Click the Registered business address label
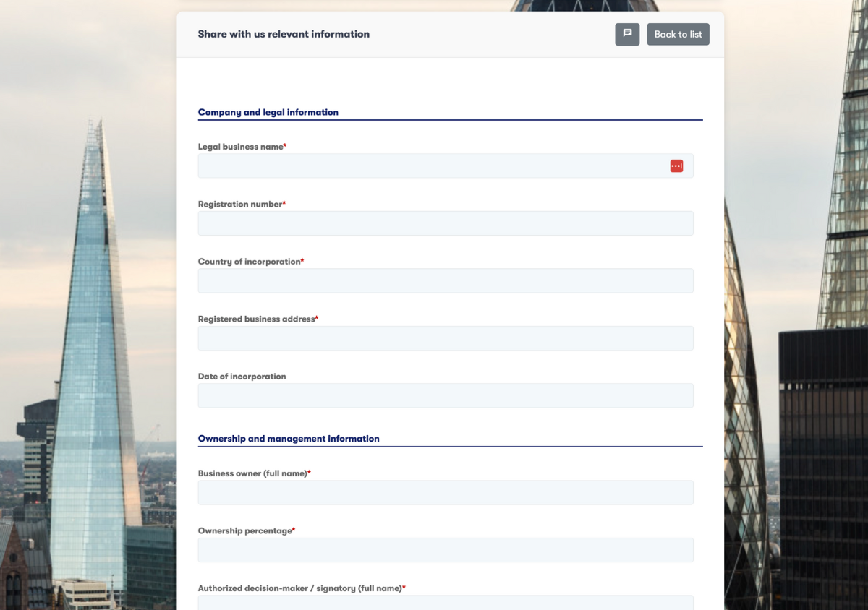 (x=256, y=319)
